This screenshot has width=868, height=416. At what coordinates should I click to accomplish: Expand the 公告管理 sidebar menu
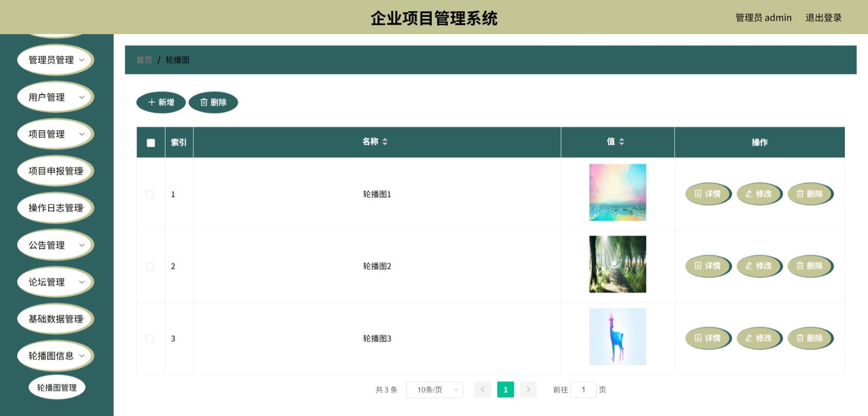tap(56, 245)
